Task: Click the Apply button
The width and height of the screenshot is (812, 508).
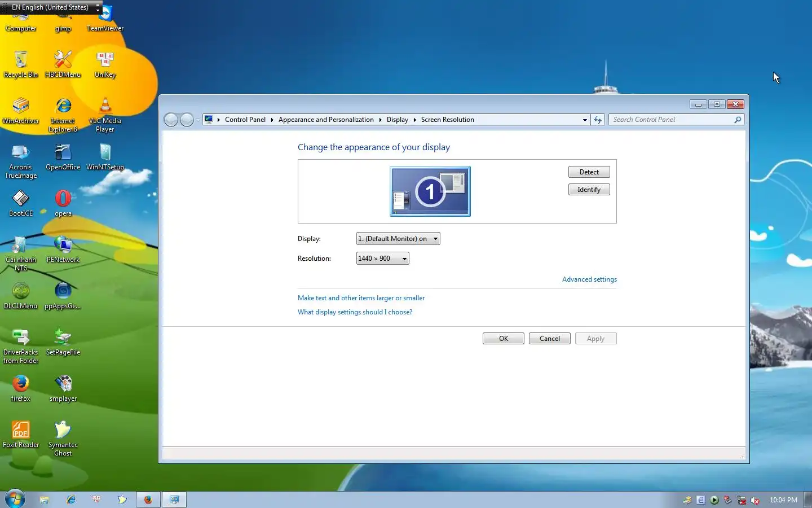Action: 596,339
